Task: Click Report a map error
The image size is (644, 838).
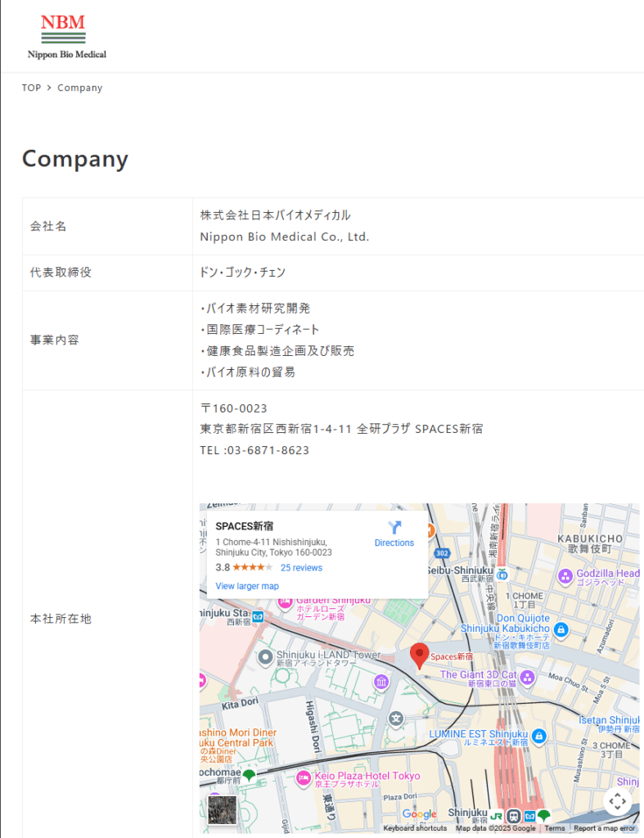Action: tap(604, 828)
